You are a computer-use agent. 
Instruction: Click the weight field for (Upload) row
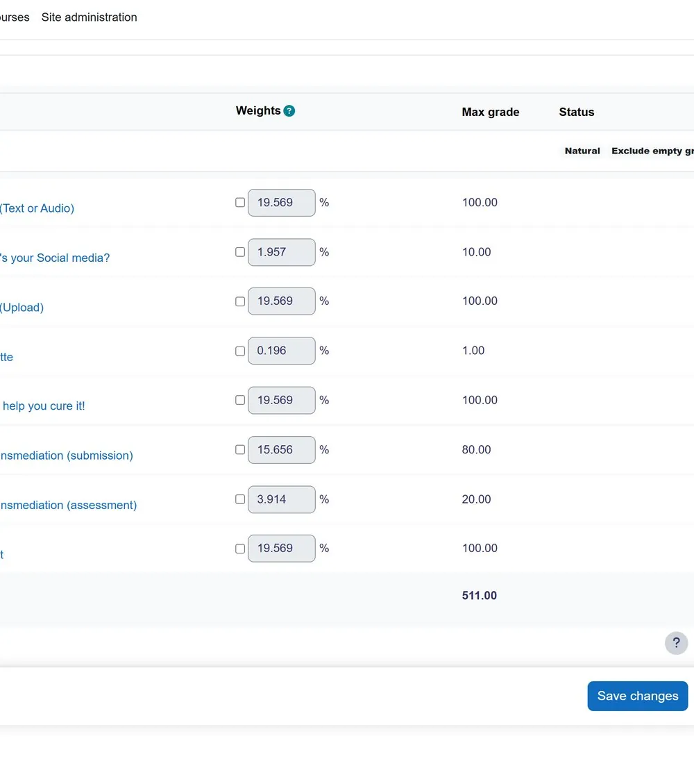coord(281,301)
